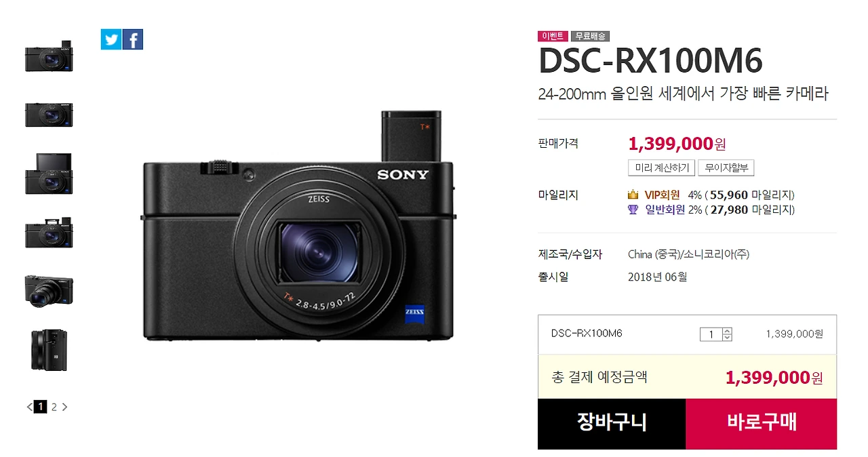
Task: Click the 일반회원 trophy icon
Action: [x=633, y=210]
